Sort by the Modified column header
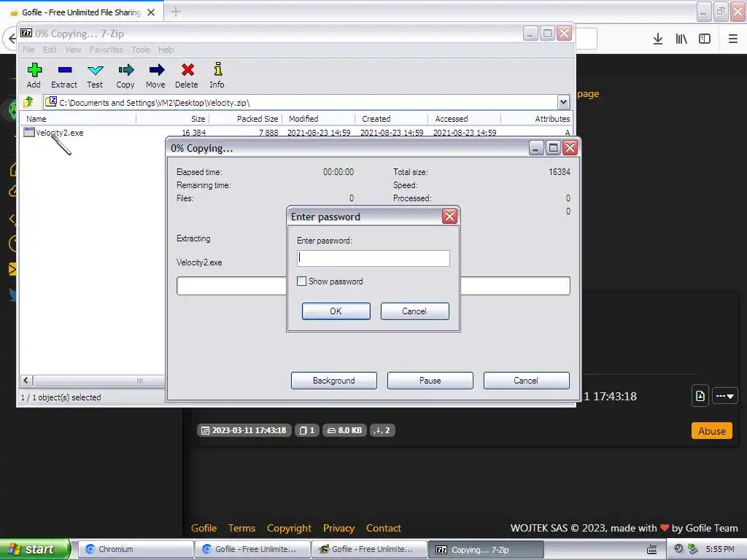The image size is (747, 560). [319, 119]
